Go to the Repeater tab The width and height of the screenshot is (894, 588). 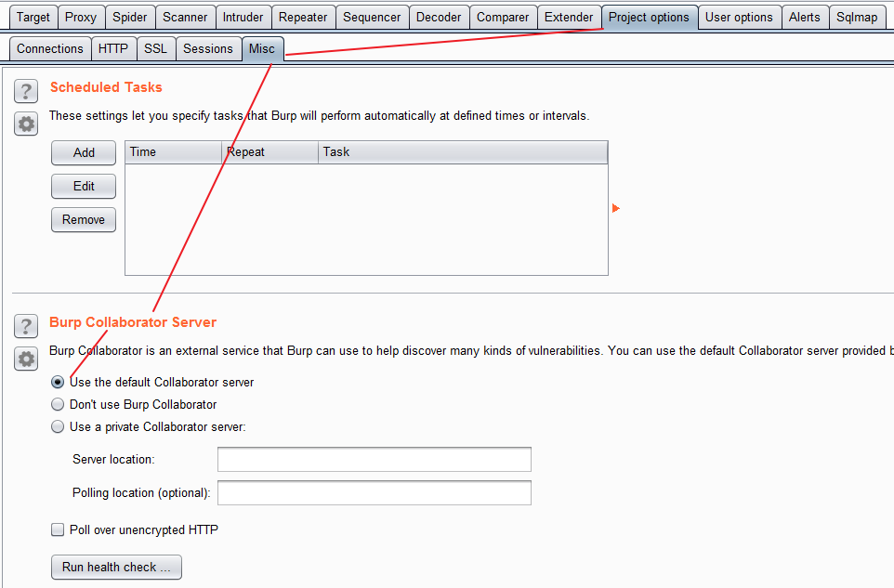point(303,17)
